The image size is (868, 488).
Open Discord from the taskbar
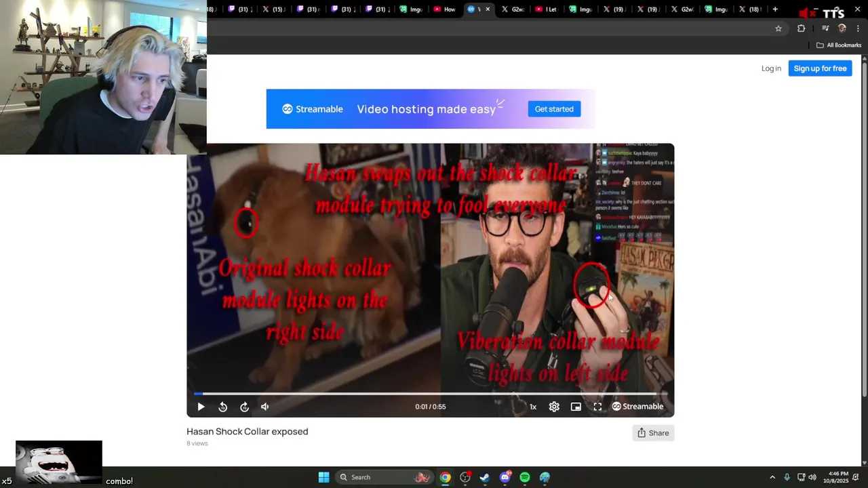[x=505, y=477]
